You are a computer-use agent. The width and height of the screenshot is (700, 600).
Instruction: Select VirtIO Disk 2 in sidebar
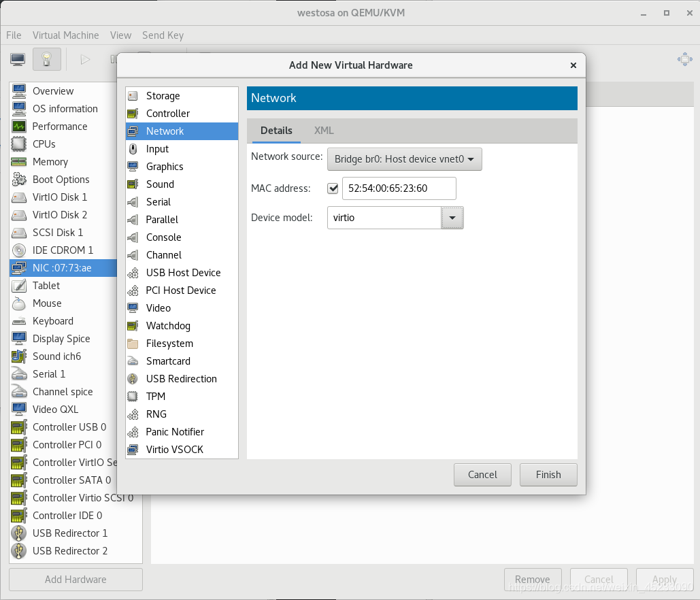click(x=63, y=215)
